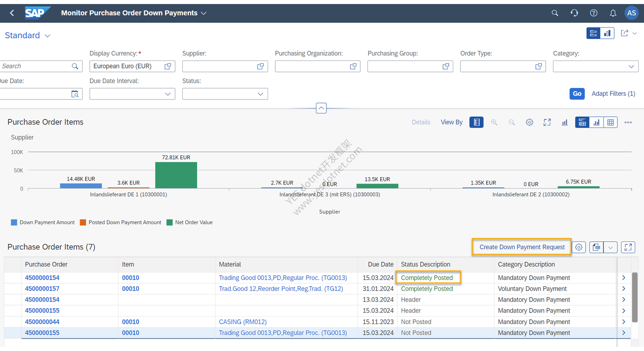Show chart and table hybrid view
The width and height of the screenshot is (644, 351).
click(582, 122)
